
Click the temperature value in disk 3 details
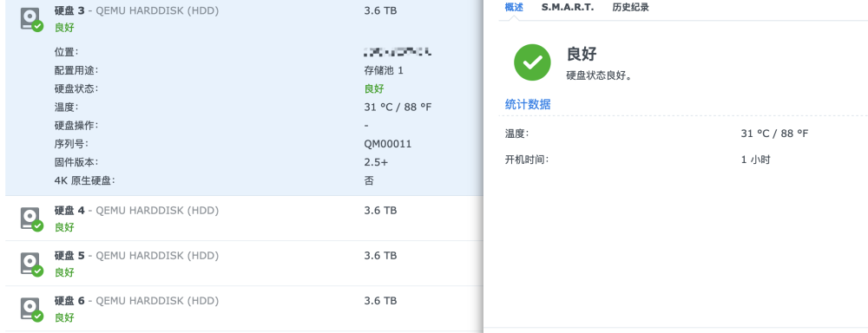tap(398, 108)
